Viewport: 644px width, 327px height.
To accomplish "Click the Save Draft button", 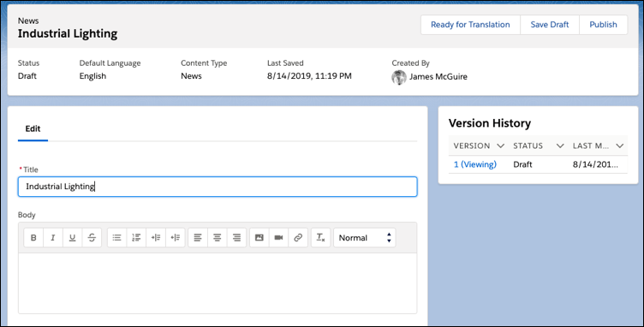I will pyautogui.click(x=550, y=25).
